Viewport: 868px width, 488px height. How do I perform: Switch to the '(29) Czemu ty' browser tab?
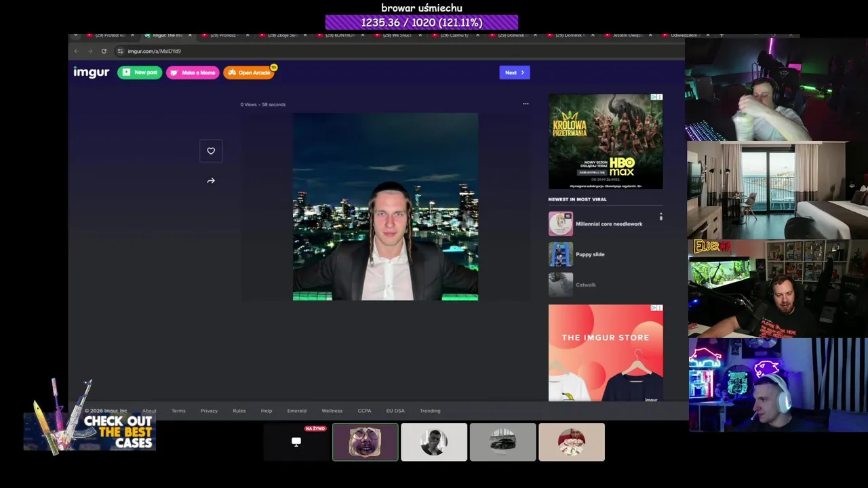[x=453, y=35]
